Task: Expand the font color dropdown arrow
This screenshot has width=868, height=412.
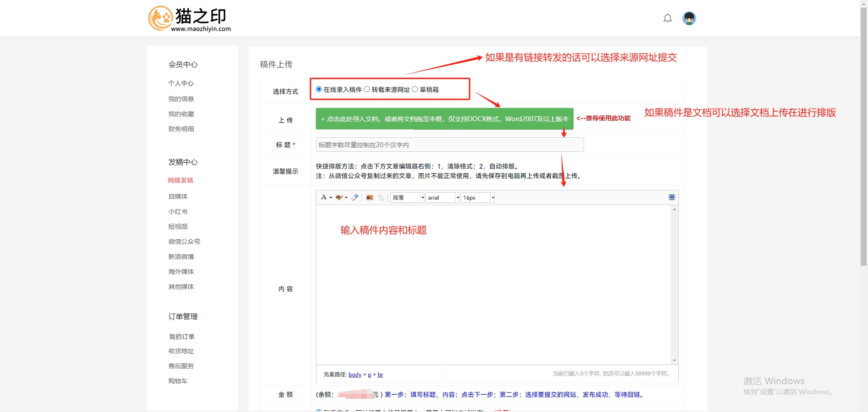Action: pyautogui.click(x=331, y=198)
